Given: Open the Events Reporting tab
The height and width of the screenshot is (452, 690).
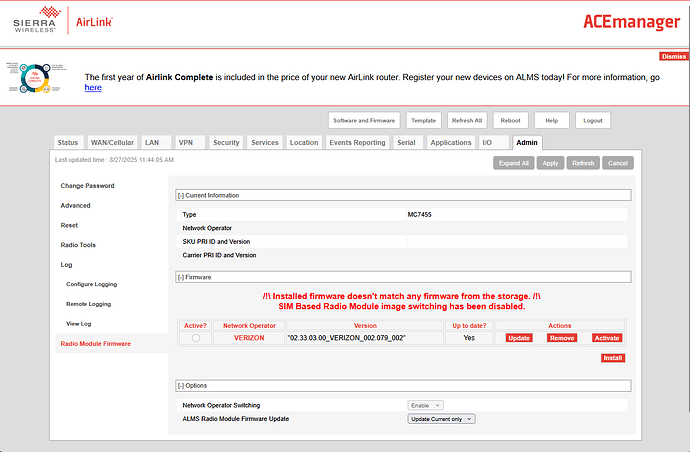Looking at the screenshot, I should [x=357, y=143].
